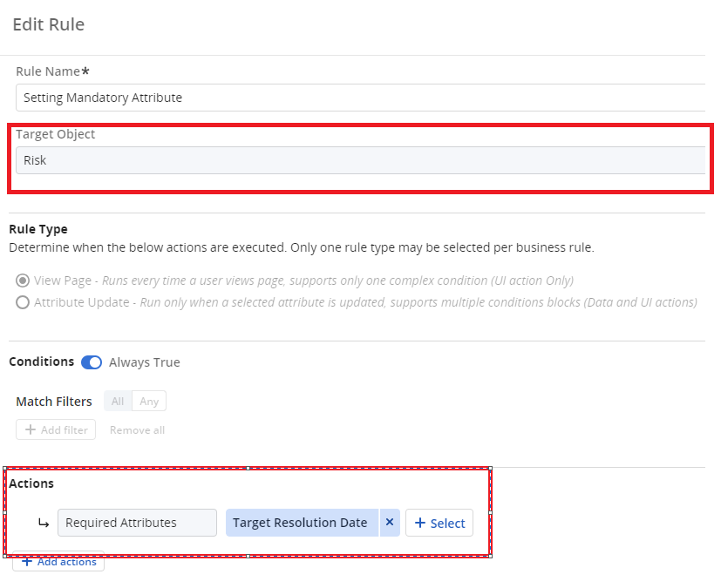Click into the Rule Name text field
721x588 pixels.
359,98
